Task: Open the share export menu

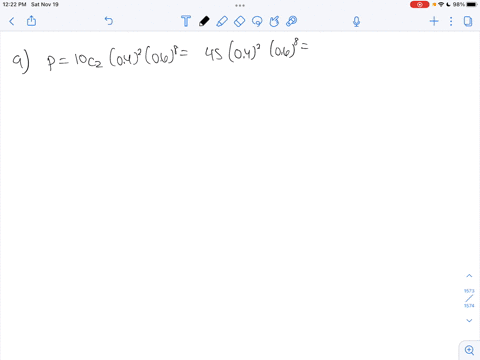Action: [31, 21]
